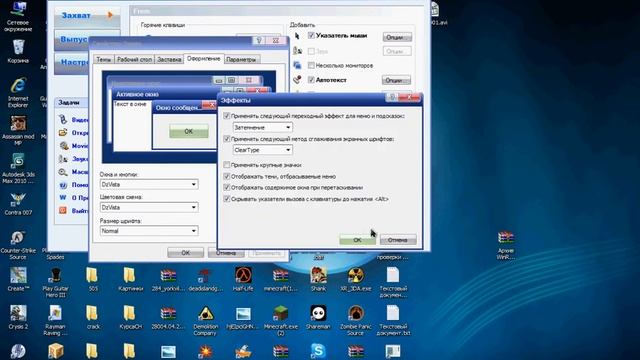Image resolution: width=640 pixels, height=360 pixels.
Task: Select the Shareman desktop icon
Action: coord(318,317)
